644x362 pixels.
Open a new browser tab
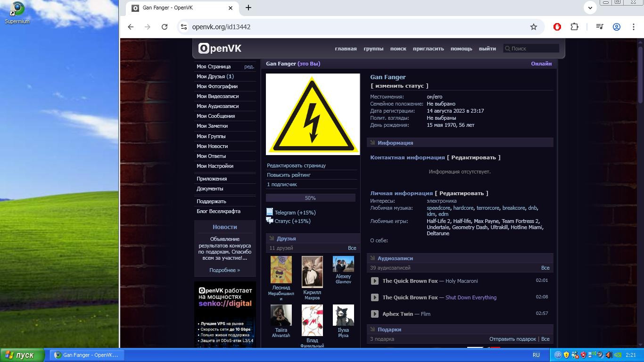pos(248,8)
